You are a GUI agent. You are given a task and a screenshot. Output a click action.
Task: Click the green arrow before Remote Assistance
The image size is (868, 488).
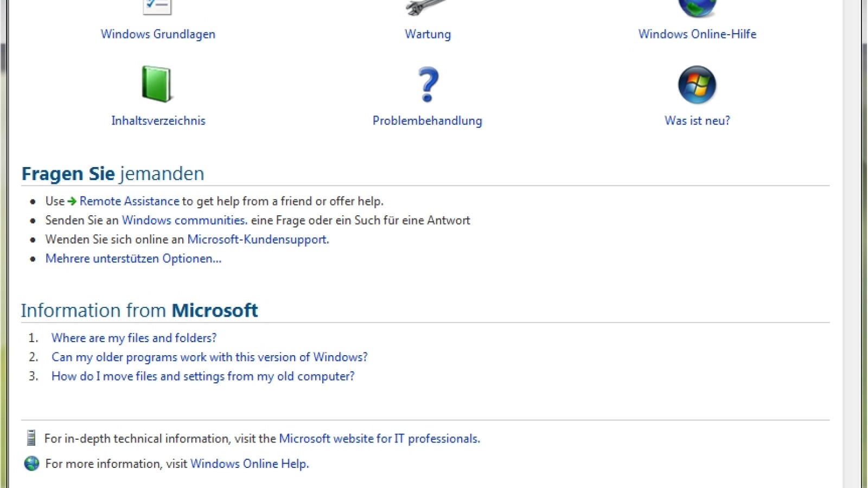click(72, 201)
